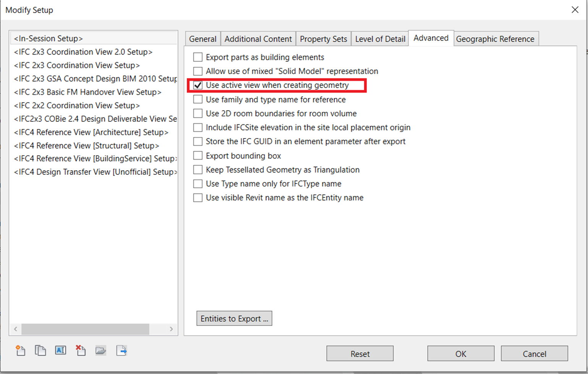This screenshot has width=588, height=374.
Task: Click the rename setup icon
Action: pos(60,350)
